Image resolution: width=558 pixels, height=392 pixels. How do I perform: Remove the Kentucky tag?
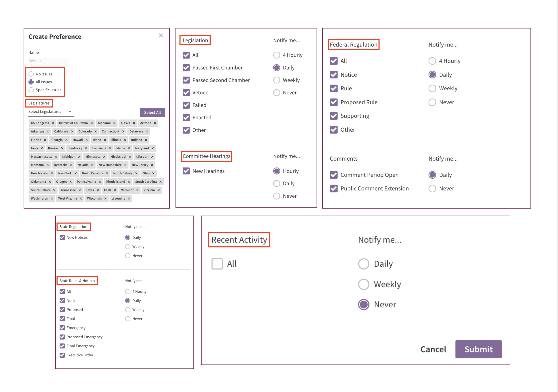[x=86, y=148]
